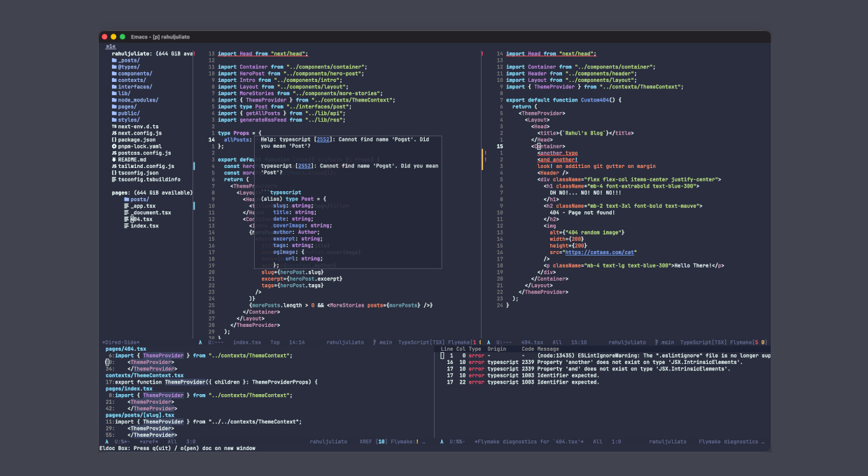Click XREF [10] indicator in mode line
This screenshot has width=868, height=476.
click(373, 442)
